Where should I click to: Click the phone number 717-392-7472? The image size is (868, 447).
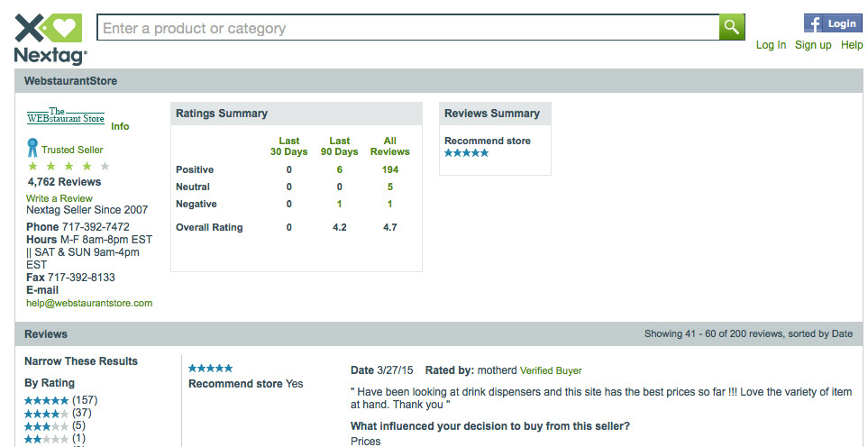coord(96,227)
